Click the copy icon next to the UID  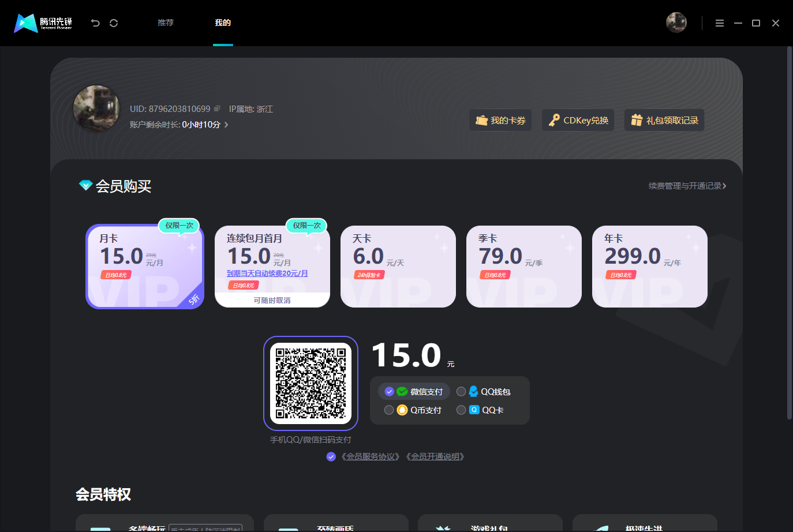(217, 108)
